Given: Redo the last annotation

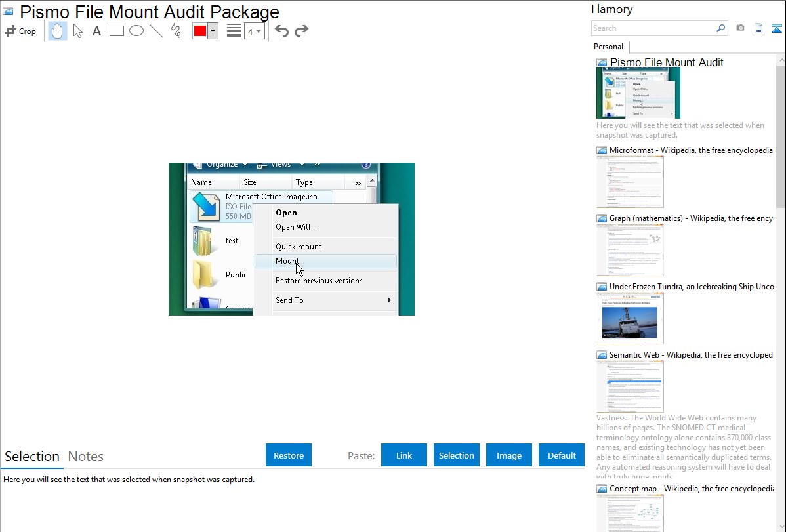Looking at the screenshot, I should point(301,31).
